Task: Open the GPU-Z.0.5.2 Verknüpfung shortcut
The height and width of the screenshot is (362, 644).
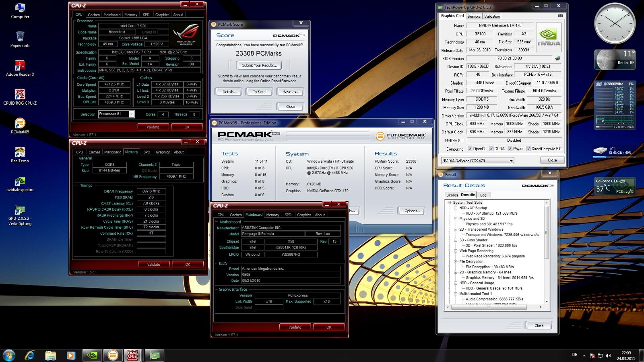Action: (x=20, y=215)
